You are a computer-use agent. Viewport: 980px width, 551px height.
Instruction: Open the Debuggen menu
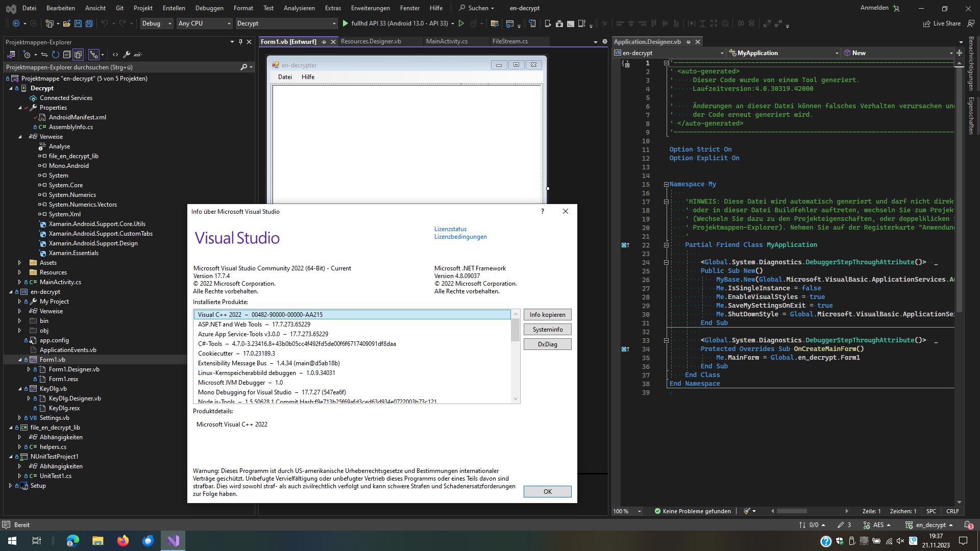[209, 8]
